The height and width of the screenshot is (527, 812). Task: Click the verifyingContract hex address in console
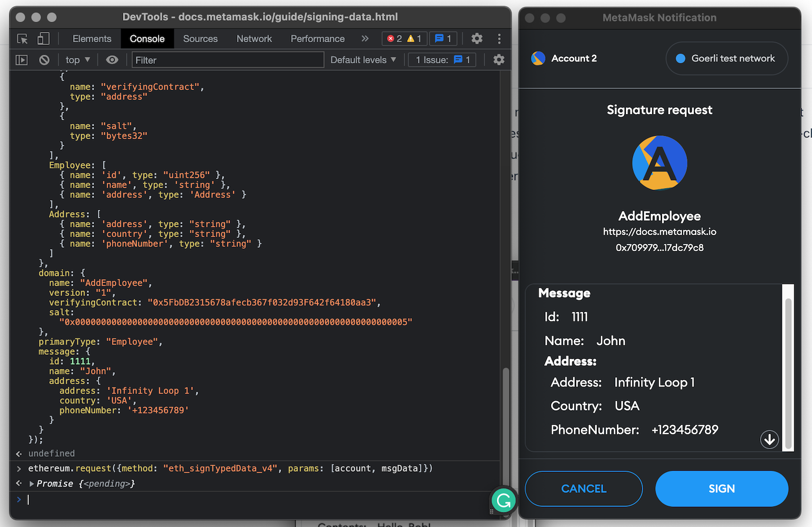click(262, 302)
